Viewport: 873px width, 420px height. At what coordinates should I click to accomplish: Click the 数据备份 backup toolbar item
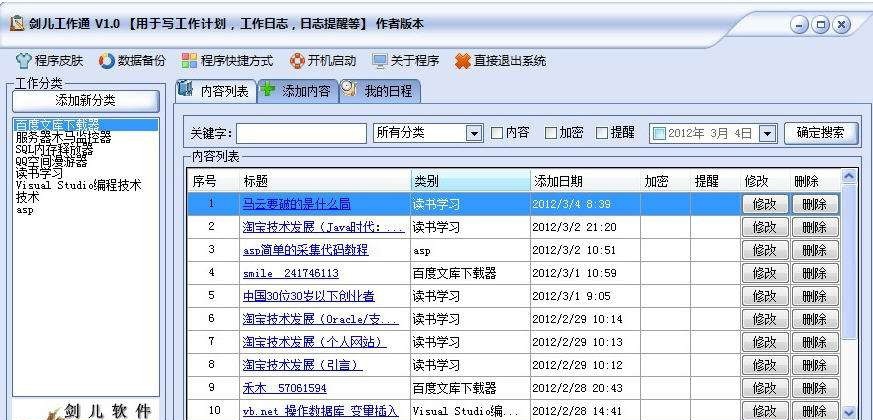[x=133, y=61]
